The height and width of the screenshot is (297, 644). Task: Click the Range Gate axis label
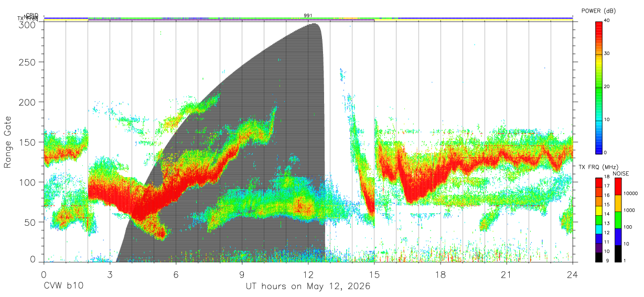[x=8, y=142]
